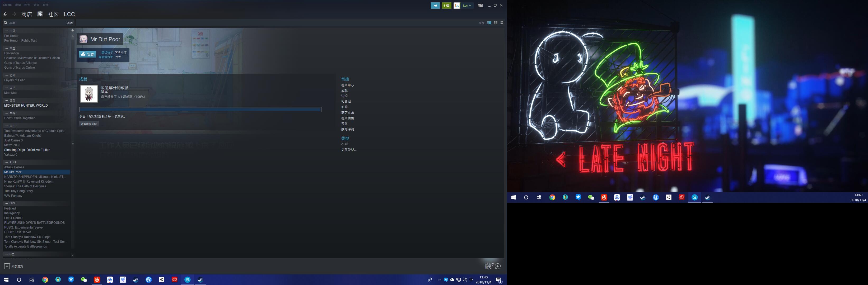The height and width of the screenshot is (285, 868).
Task: Collapse the 生存 category
Action: [x=7, y=113]
